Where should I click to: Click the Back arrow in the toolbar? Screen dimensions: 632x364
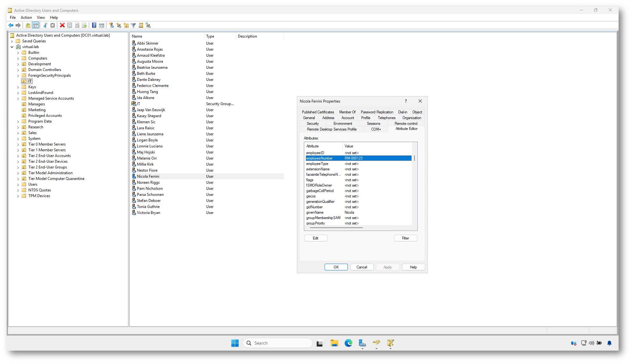point(11,25)
